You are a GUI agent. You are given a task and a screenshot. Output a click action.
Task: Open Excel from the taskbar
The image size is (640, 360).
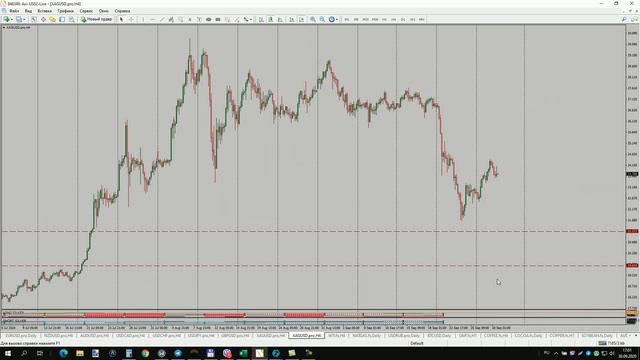(x=243, y=353)
